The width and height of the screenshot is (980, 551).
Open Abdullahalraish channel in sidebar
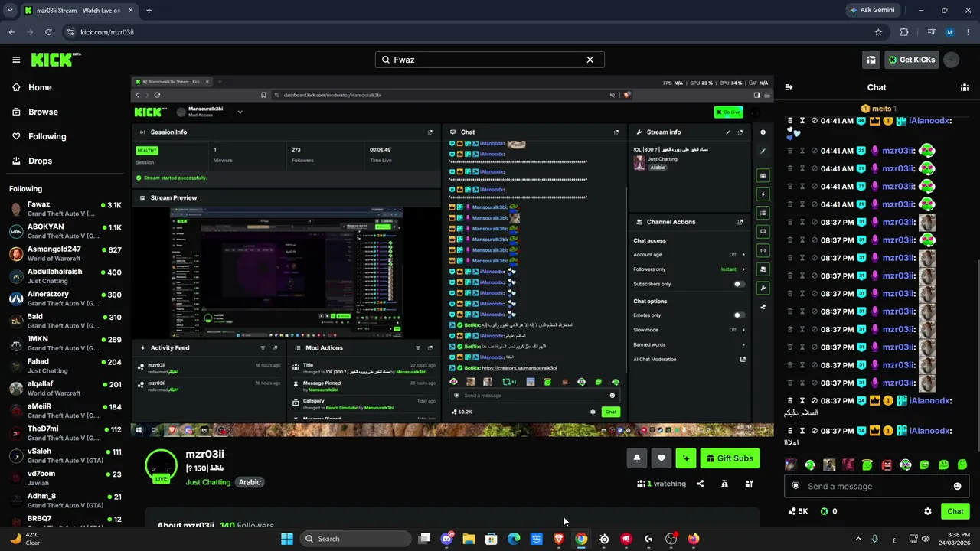(65, 276)
